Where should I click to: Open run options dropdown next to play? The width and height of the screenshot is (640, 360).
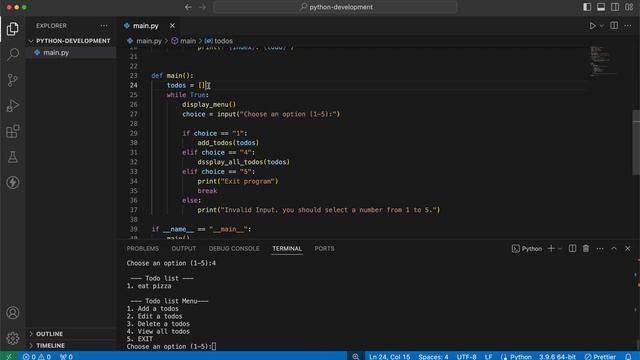601,26
